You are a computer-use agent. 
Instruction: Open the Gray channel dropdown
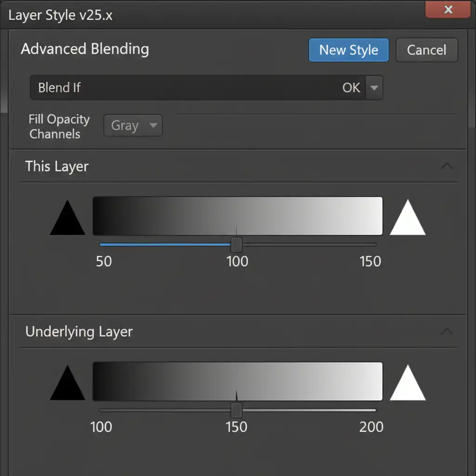tap(133, 126)
